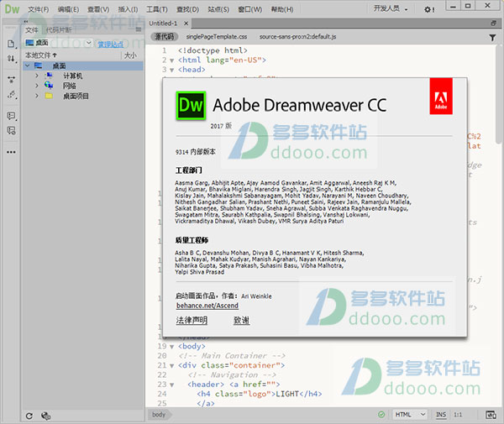504x424 pixels.
Task: Sort by the 本地文件 column header
Action: pos(41,55)
